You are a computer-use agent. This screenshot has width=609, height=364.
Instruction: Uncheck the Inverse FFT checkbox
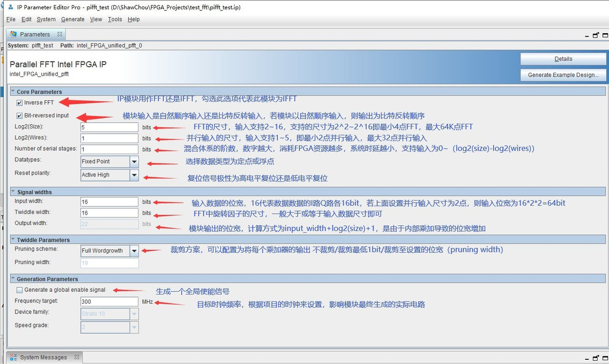click(x=20, y=103)
